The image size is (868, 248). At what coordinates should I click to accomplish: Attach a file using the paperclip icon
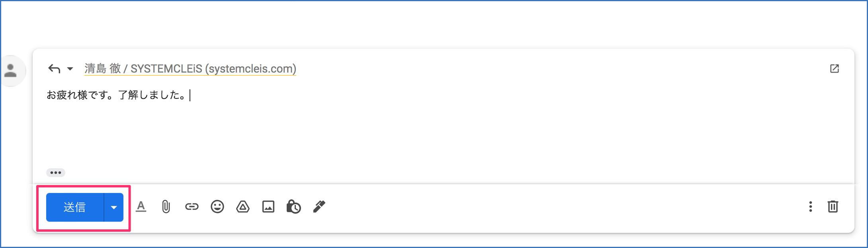point(166,207)
